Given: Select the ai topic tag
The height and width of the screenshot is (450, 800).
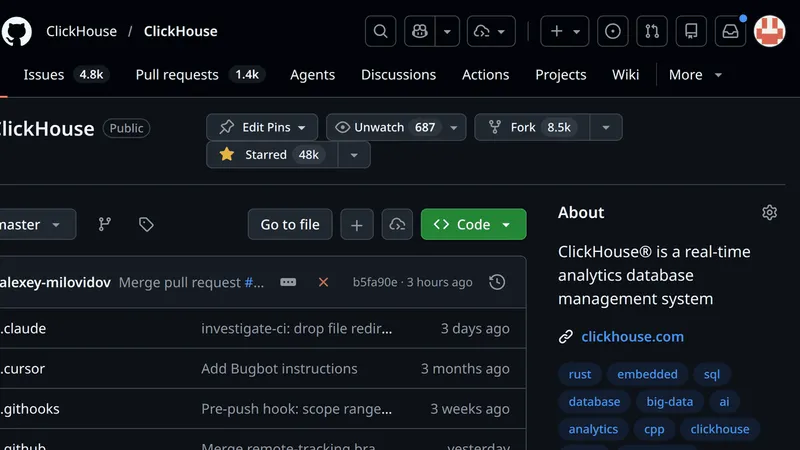Looking at the screenshot, I should tap(724, 402).
